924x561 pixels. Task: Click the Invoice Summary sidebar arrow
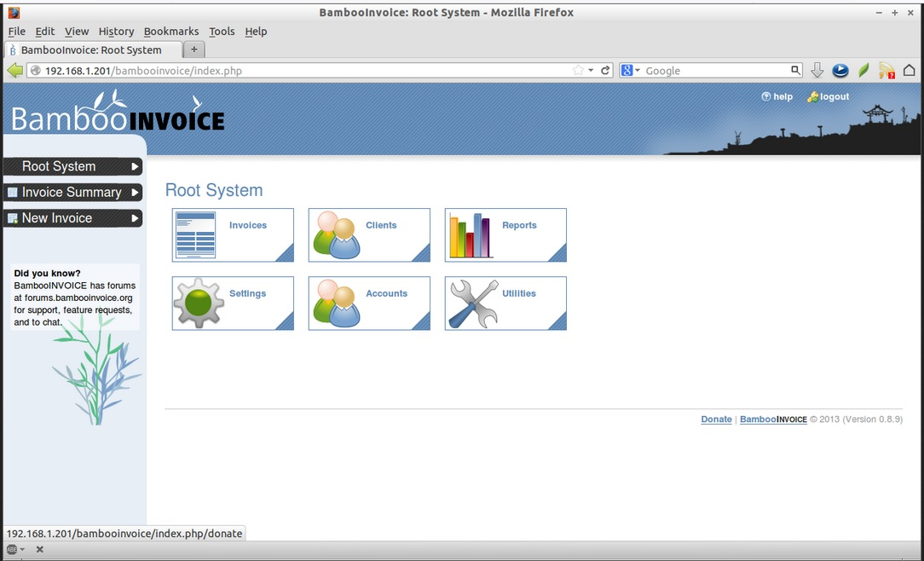click(x=135, y=192)
